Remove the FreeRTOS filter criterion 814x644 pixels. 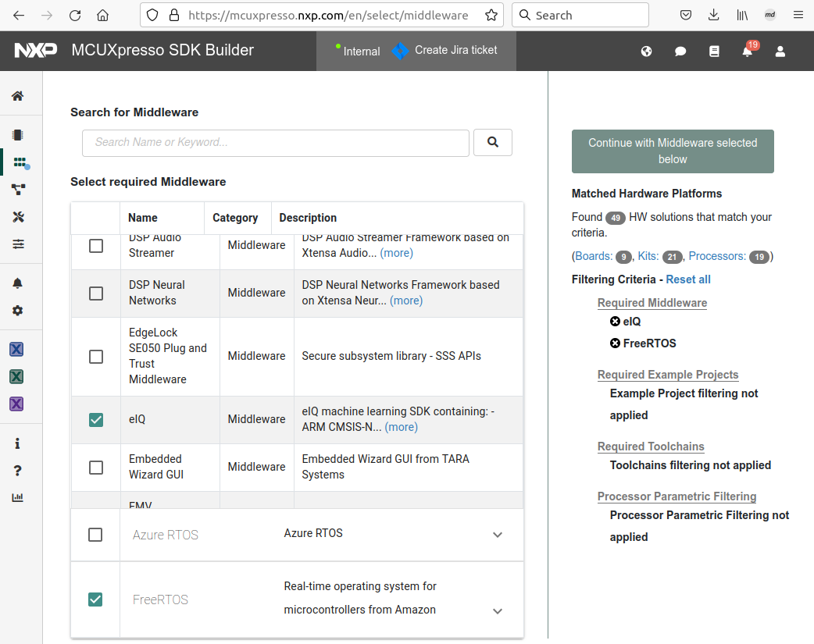pyautogui.click(x=615, y=343)
